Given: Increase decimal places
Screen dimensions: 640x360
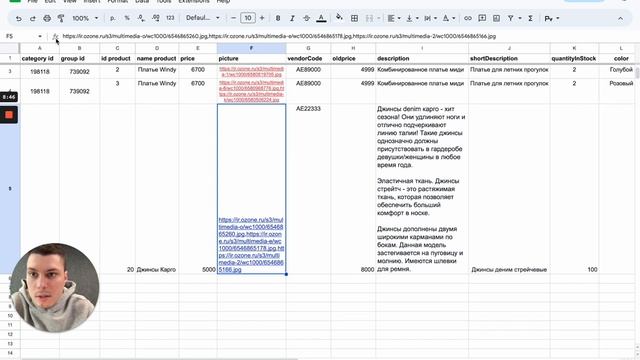Looking at the screenshot, I should (156, 18).
